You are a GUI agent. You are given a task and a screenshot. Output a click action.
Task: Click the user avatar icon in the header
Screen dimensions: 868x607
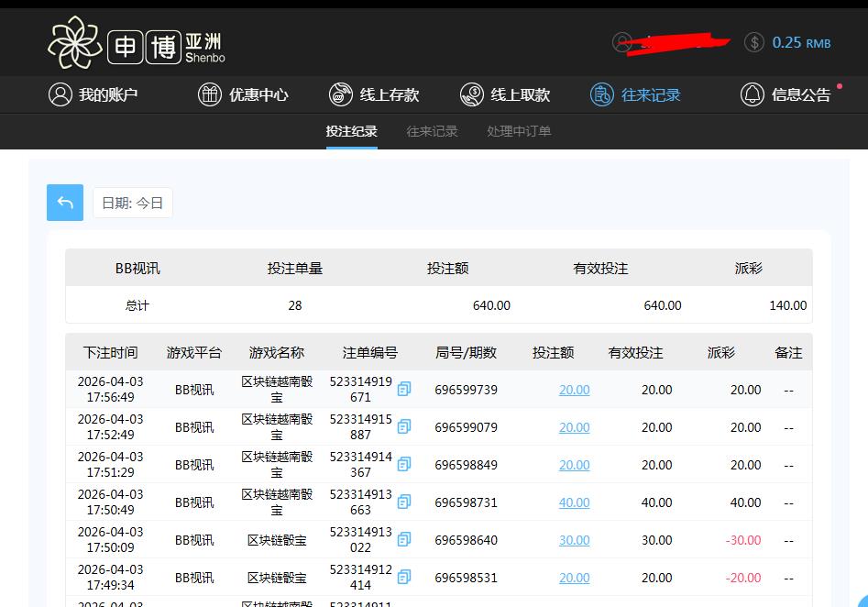coord(624,42)
